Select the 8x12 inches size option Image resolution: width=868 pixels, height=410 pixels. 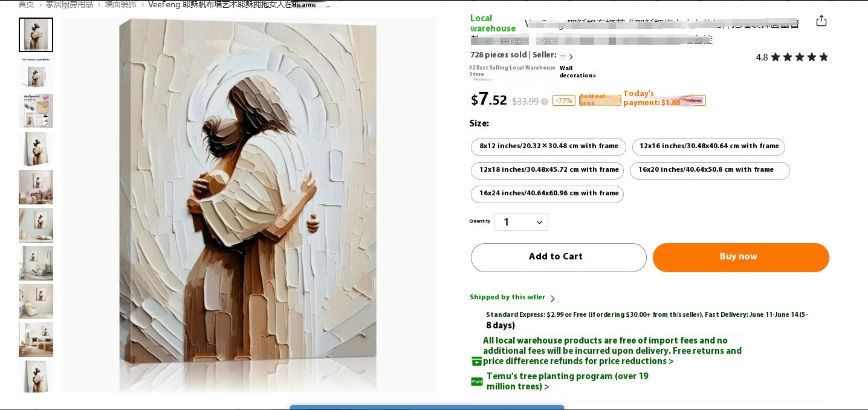click(x=548, y=147)
